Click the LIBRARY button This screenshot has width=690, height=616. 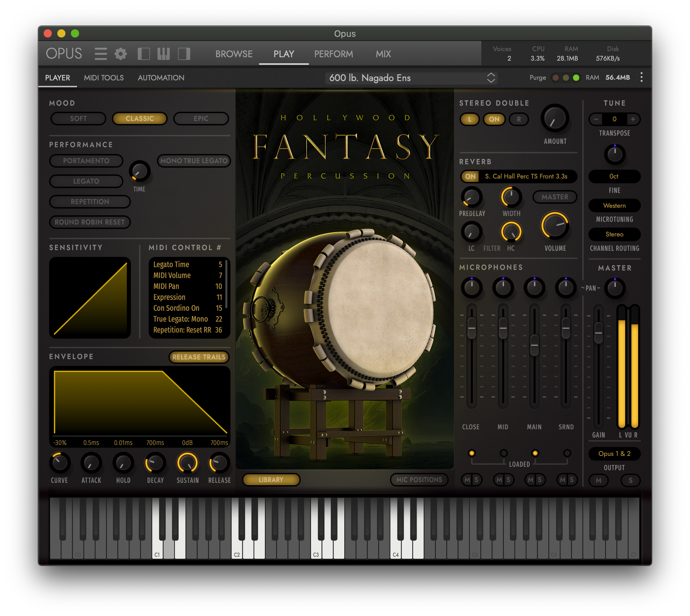click(x=271, y=480)
